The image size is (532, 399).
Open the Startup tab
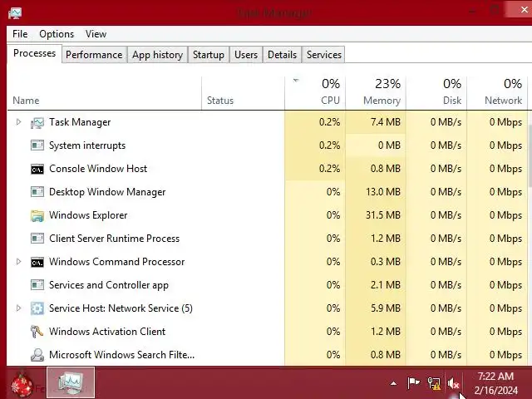209,55
